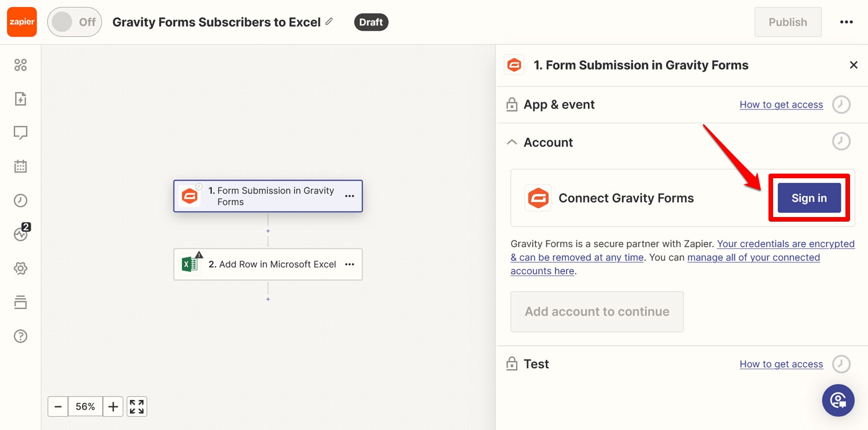Click the Connect Gravity Forms logo

tap(538, 198)
